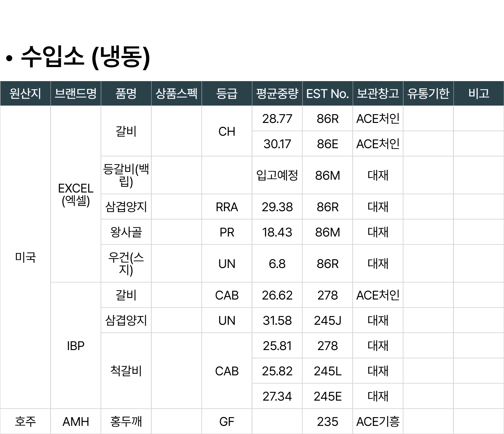Click the 미국 origin cell

tap(25, 257)
